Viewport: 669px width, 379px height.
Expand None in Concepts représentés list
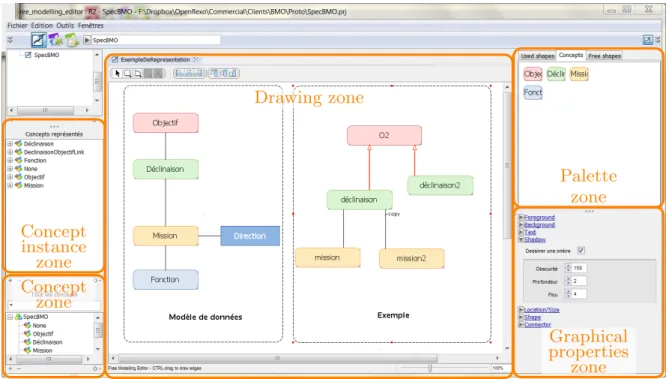pyautogui.click(x=10, y=169)
